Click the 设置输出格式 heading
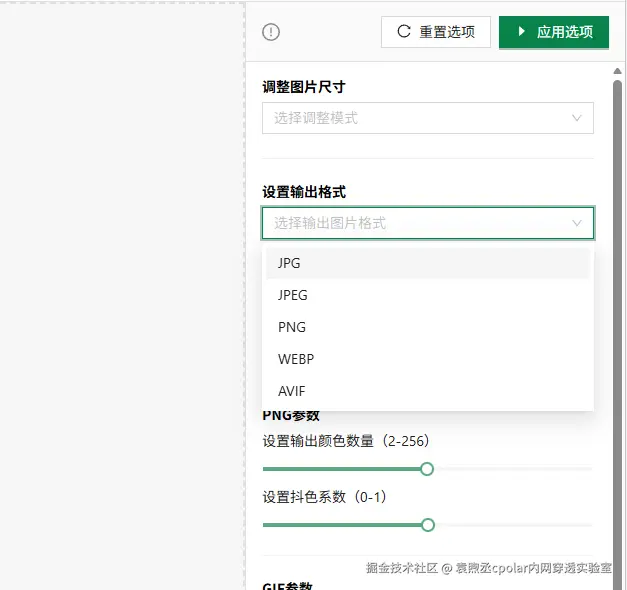627x590 pixels. [304, 192]
